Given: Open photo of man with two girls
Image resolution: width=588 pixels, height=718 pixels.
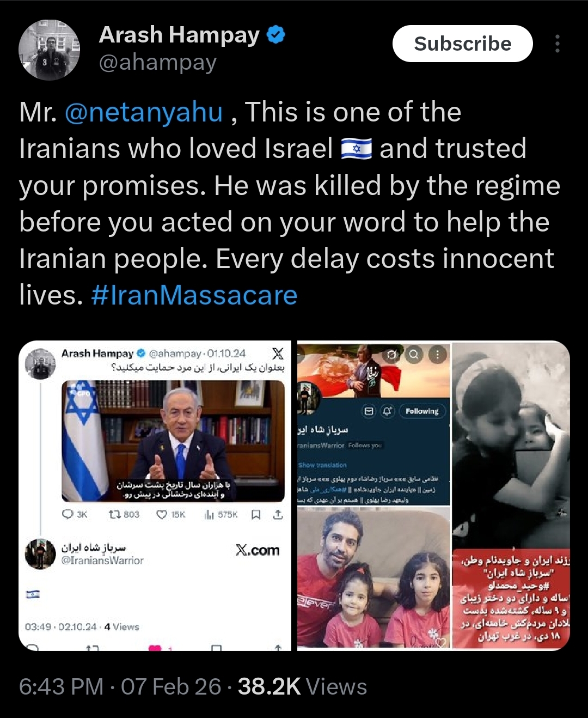Looking at the screenshot, I should [374, 579].
